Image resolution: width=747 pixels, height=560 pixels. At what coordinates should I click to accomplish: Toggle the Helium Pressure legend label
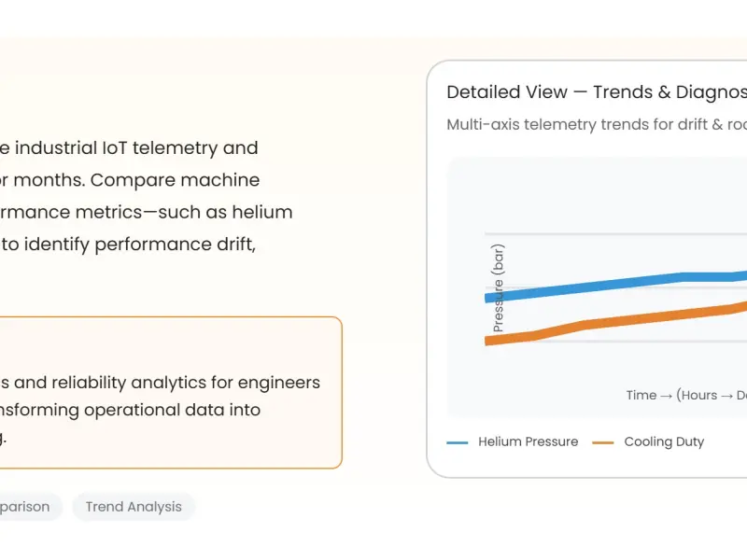click(x=528, y=441)
